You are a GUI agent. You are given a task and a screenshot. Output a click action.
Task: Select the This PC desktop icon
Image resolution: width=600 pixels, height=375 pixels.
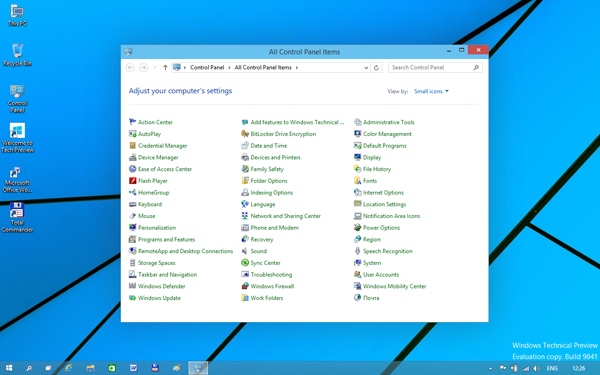pos(17,16)
